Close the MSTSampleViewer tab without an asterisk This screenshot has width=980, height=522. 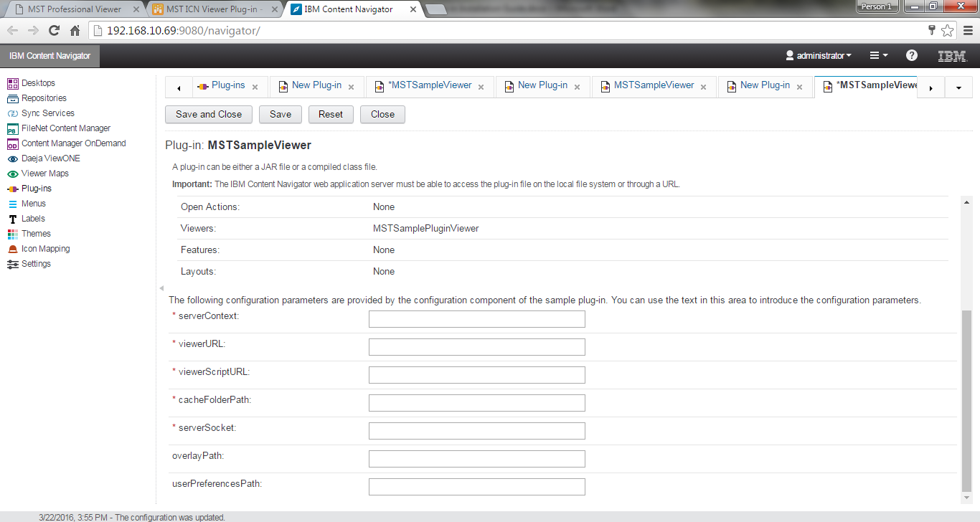[704, 87]
